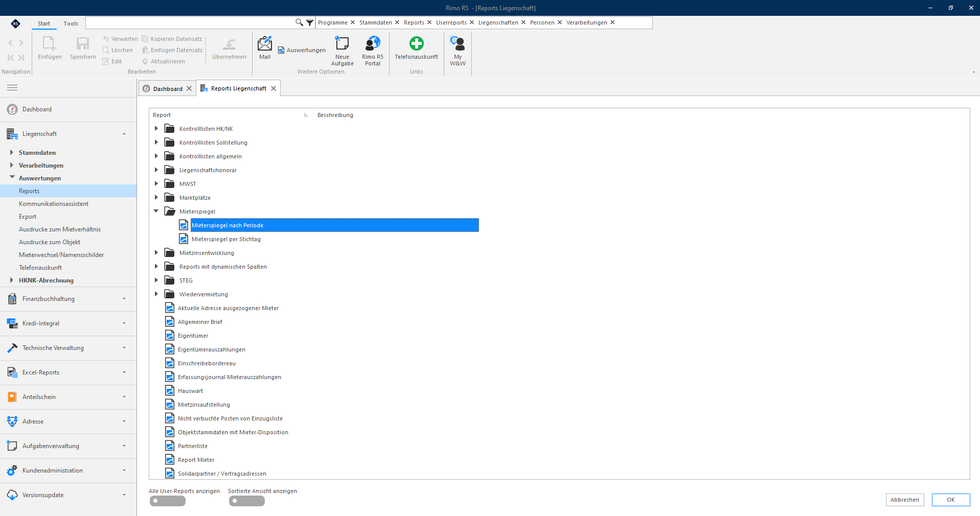Collapse the Liegenschaft sidebar section
Viewport: 980px width, 516px height.
(x=68, y=134)
